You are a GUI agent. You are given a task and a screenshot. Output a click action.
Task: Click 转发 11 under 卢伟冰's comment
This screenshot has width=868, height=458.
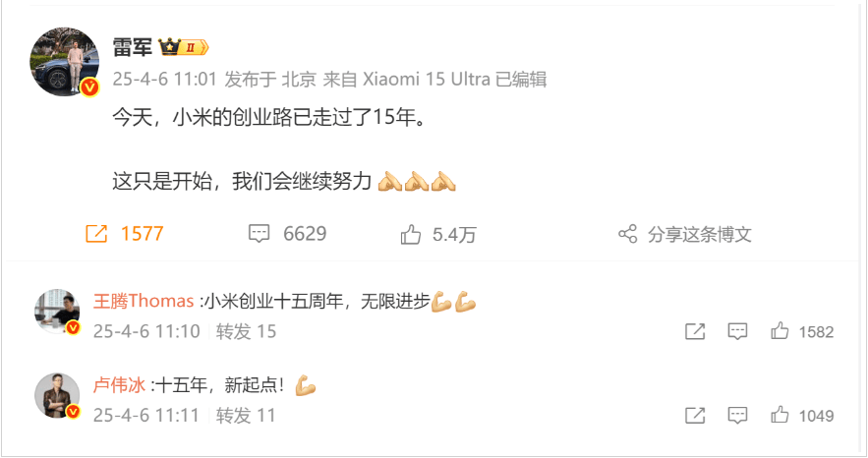point(245,416)
